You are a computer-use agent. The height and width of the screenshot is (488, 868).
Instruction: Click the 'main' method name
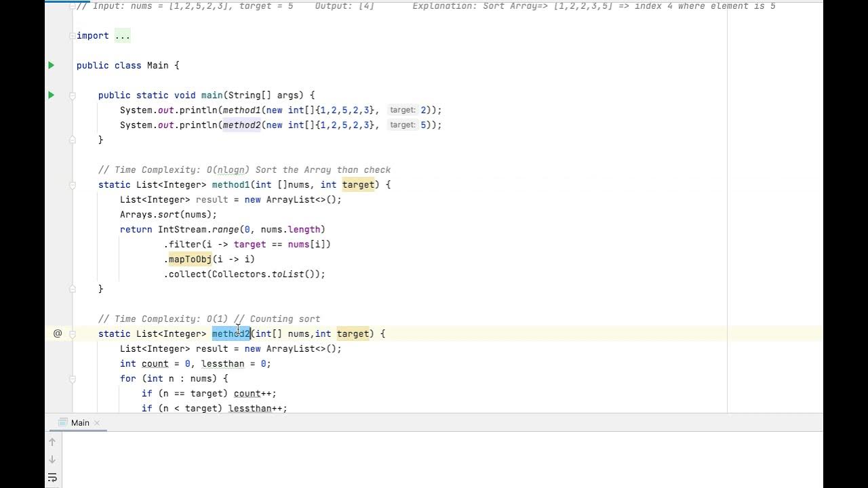click(212, 95)
